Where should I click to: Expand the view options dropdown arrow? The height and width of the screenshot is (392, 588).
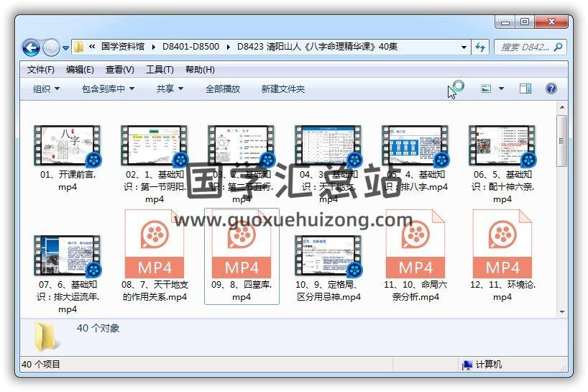[501, 88]
